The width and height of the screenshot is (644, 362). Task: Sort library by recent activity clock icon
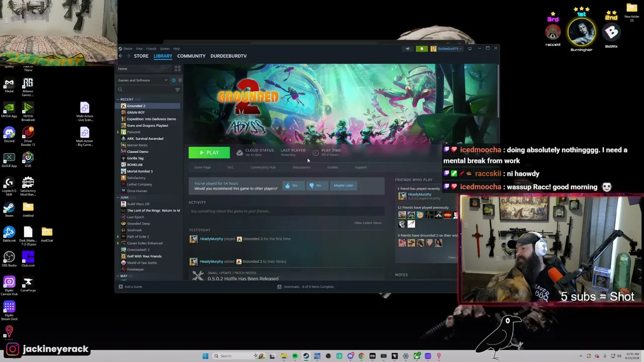click(x=174, y=80)
